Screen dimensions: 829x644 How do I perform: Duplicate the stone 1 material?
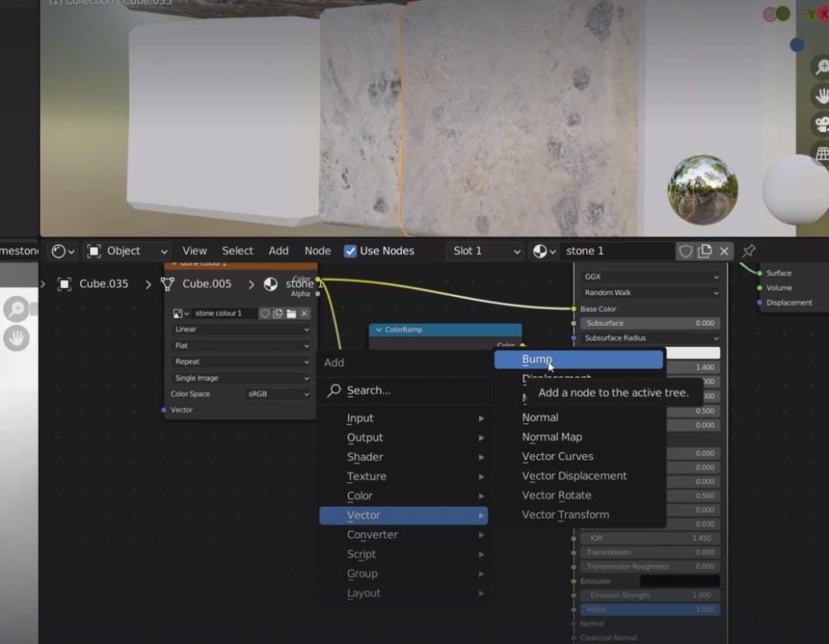(x=705, y=251)
